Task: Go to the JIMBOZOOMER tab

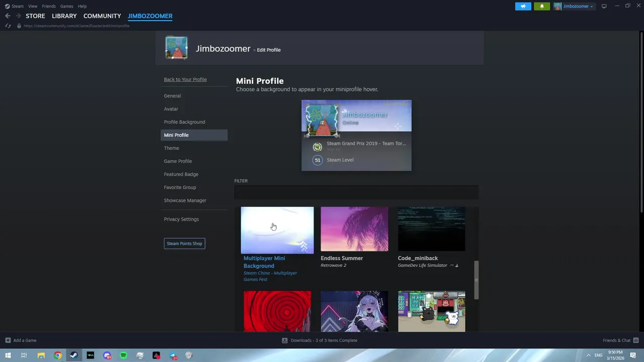Action: click(x=150, y=16)
